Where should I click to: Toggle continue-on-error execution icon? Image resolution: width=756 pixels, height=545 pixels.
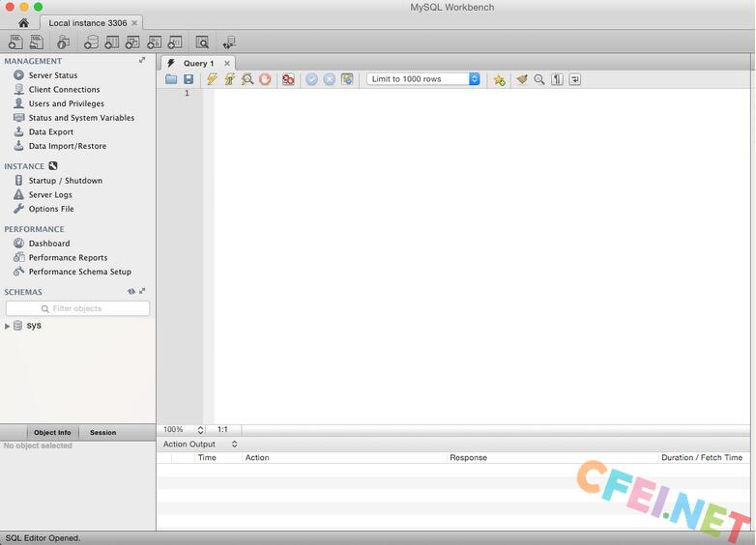pyautogui.click(x=288, y=79)
